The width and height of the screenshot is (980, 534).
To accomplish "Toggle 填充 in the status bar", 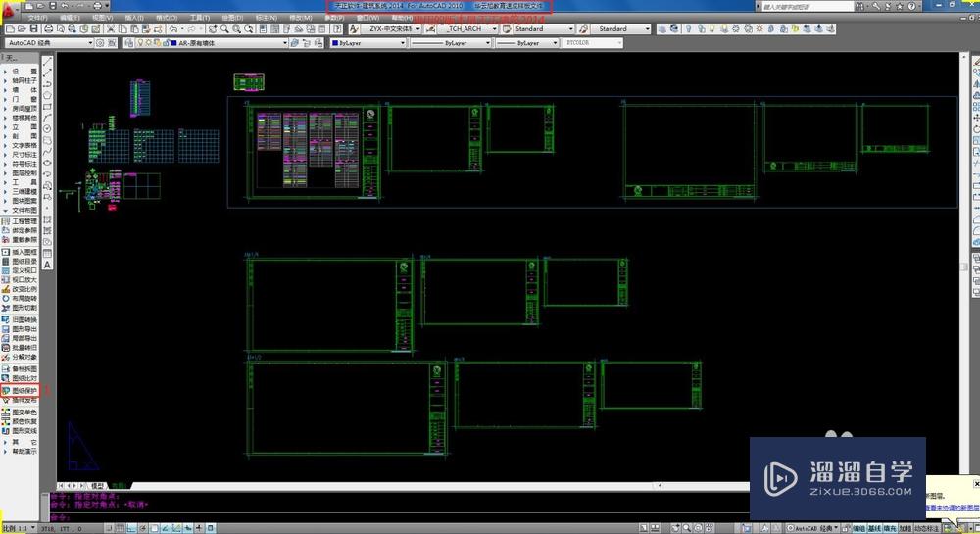I will (x=890, y=528).
